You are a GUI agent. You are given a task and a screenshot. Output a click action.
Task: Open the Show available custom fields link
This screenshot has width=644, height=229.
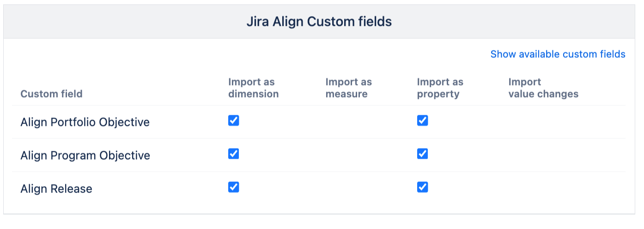point(558,54)
